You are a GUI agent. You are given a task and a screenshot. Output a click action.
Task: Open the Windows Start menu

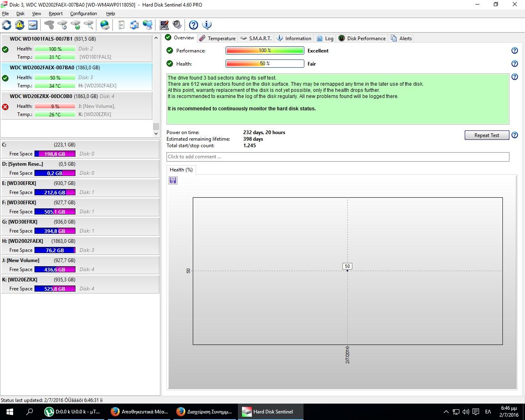pyautogui.click(x=10, y=411)
